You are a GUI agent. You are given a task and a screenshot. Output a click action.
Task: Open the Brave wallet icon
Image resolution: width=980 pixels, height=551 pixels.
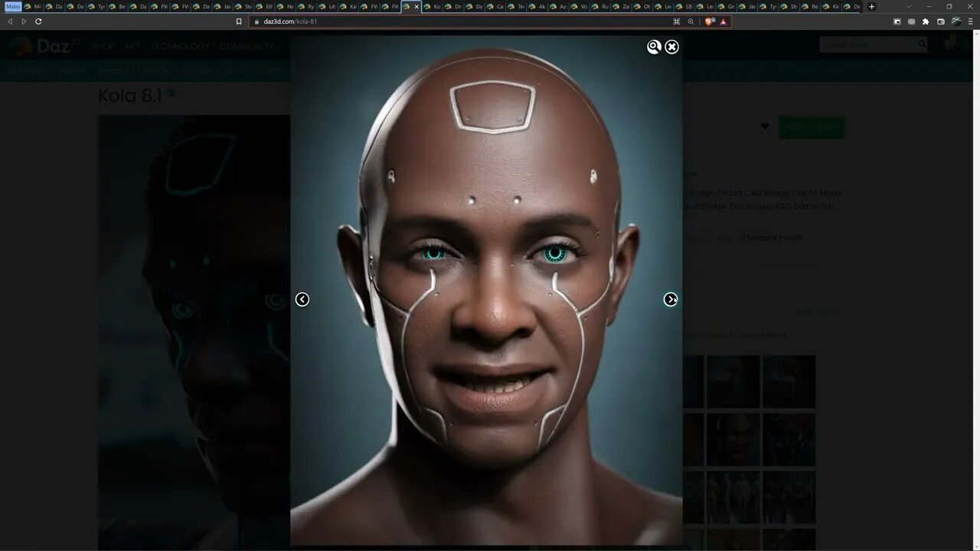coord(941,21)
